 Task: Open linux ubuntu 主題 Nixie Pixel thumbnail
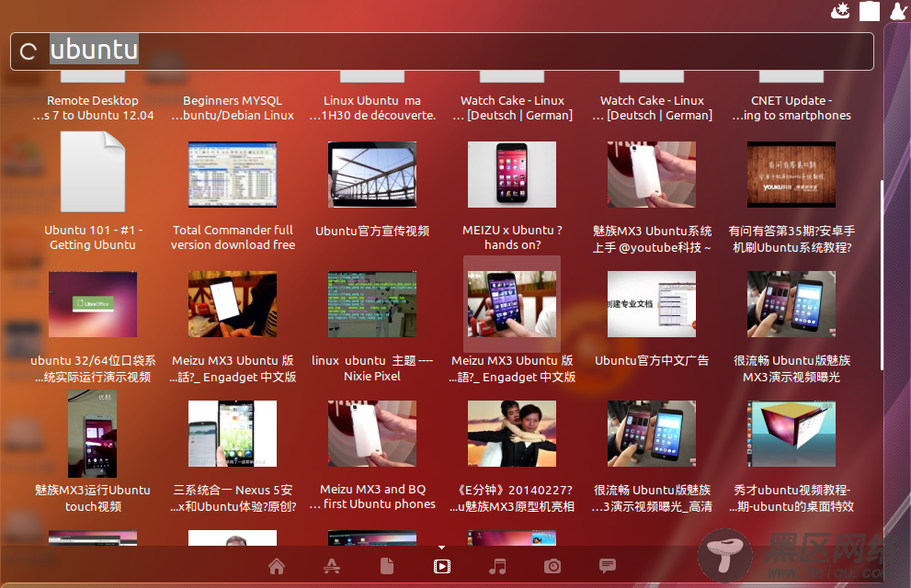pos(372,304)
